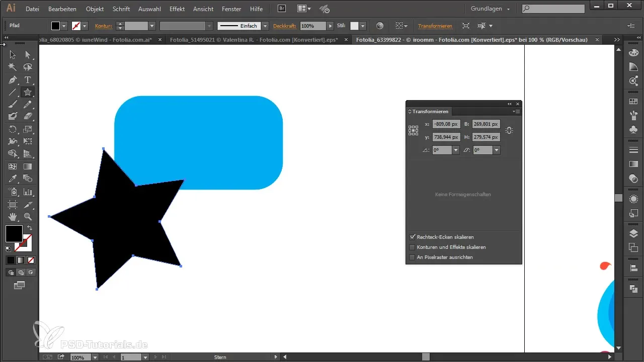The height and width of the screenshot is (362, 644).
Task: Click the Swap Fill and Stroke arrows
Action: (30, 228)
